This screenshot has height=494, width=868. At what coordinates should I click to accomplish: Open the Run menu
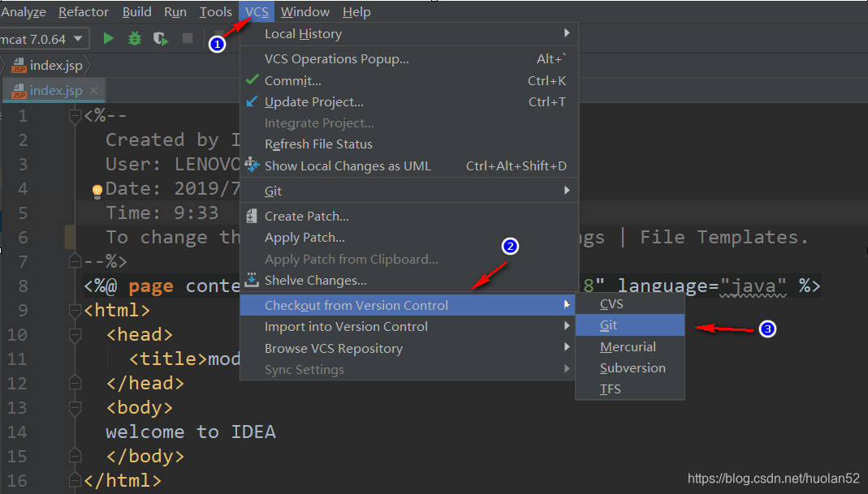(x=175, y=11)
